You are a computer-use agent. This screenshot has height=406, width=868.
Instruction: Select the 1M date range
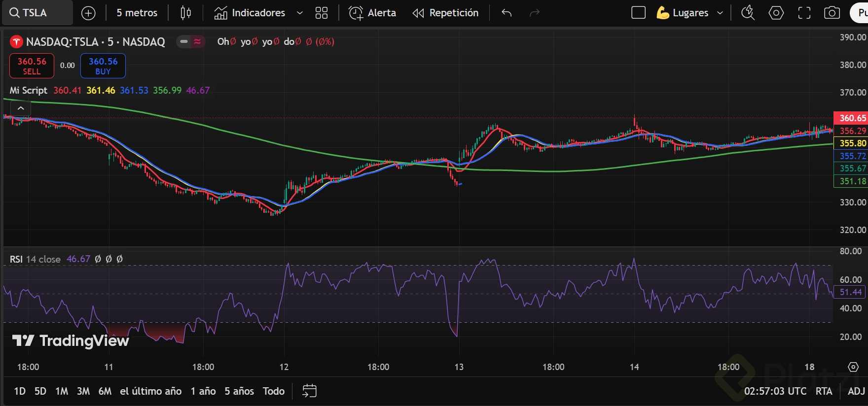(62, 391)
